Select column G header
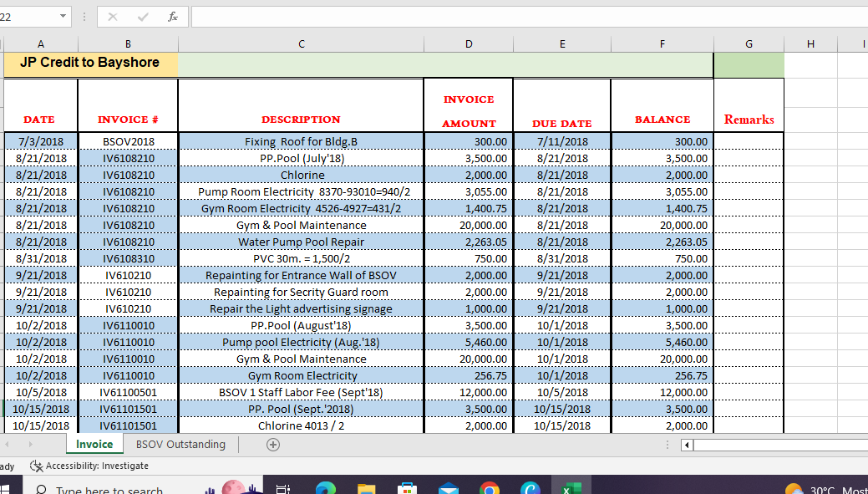 (x=749, y=44)
